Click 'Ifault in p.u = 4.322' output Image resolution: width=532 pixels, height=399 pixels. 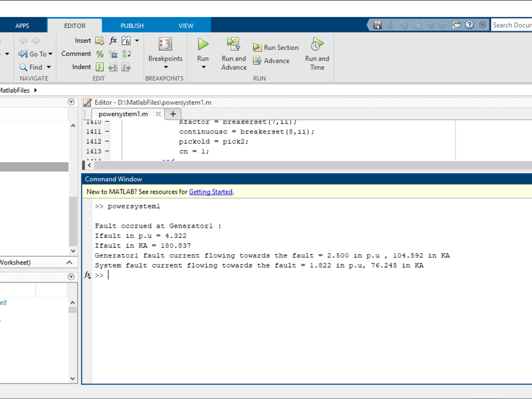click(x=140, y=236)
